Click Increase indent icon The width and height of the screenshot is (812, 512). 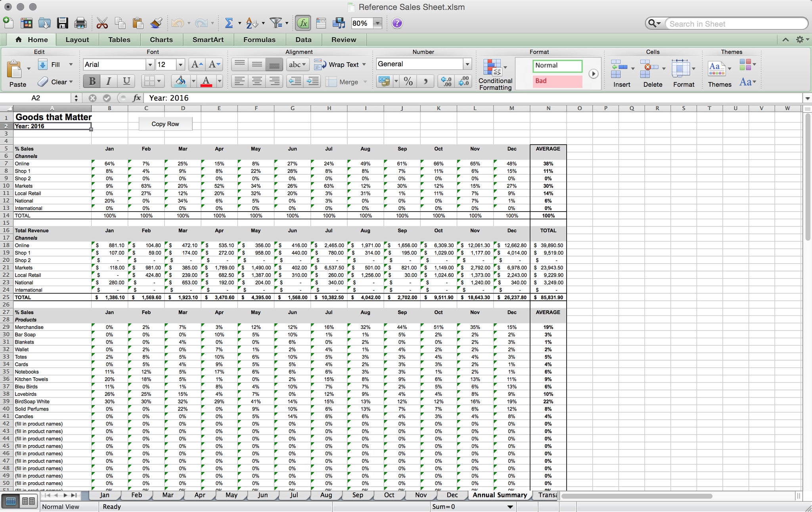[313, 82]
